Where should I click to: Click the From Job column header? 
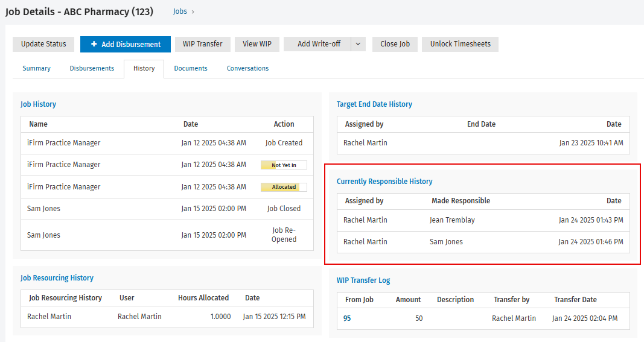(x=359, y=300)
